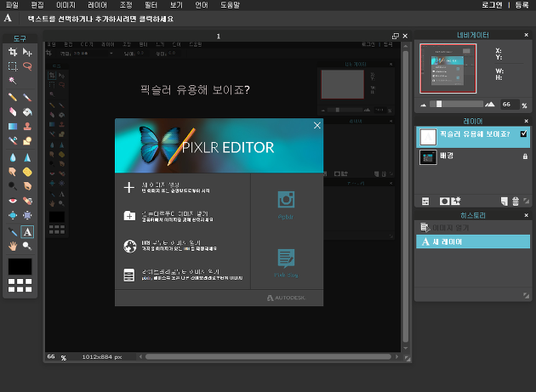Select the 배경 layer row
The width and height of the screenshot is (536, 392).
(x=473, y=157)
